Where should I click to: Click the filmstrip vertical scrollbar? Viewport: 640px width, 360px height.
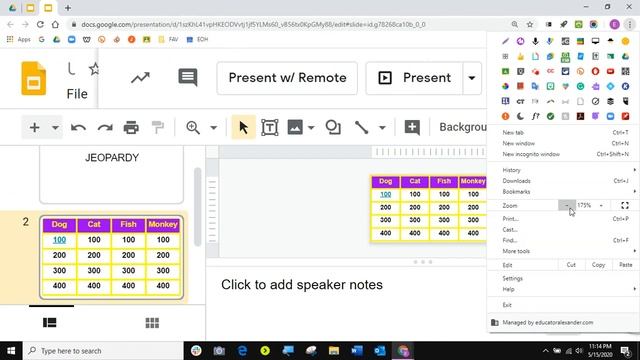point(198,207)
